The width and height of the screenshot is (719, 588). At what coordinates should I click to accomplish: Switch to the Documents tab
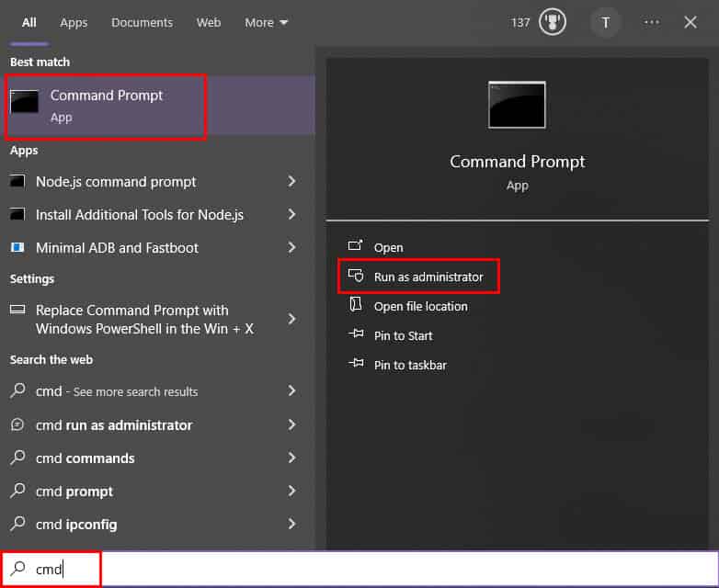point(142,22)
